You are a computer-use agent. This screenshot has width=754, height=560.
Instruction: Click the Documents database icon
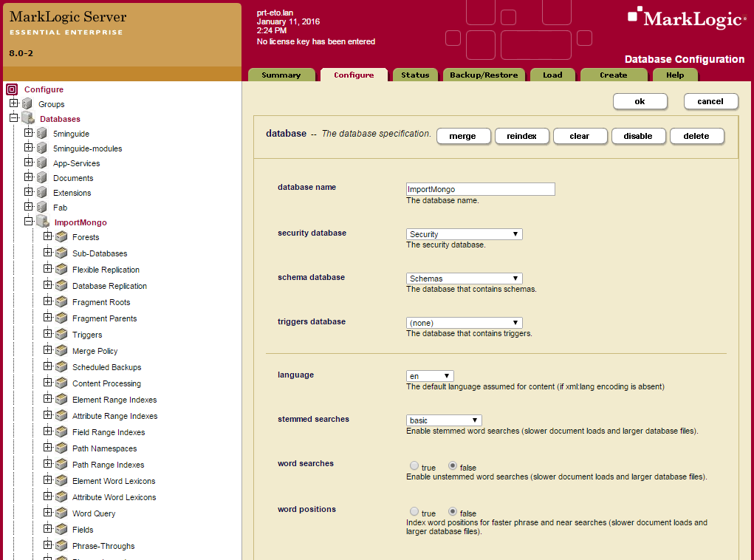click(42, 178)
